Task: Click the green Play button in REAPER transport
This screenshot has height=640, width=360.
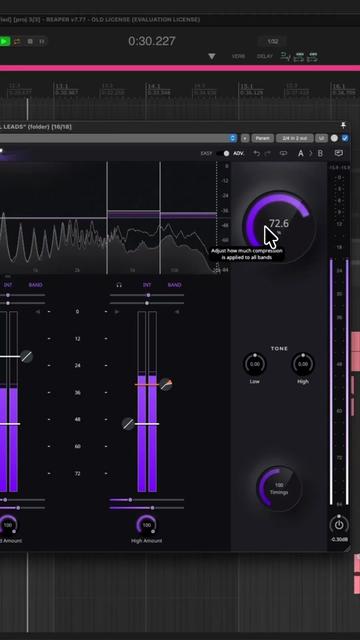Action: click(x=4, y=41)
